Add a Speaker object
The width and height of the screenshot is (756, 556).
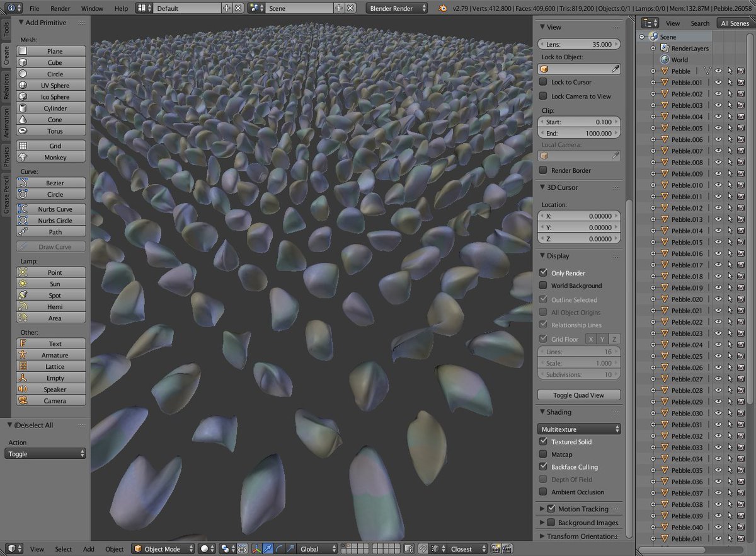point(51,389)
